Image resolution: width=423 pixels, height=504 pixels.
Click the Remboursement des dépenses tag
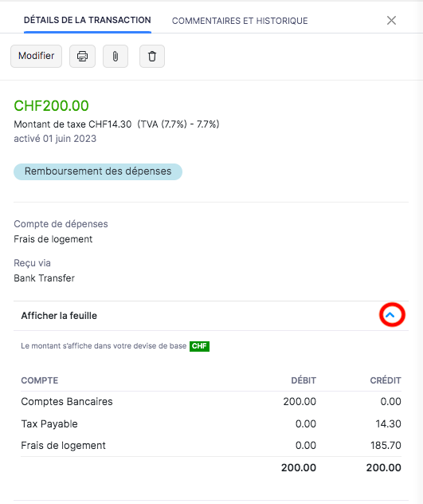98,171
